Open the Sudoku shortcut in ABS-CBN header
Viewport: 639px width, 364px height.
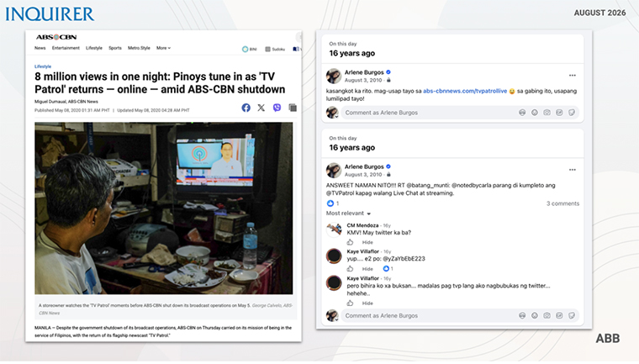(275, 49)
